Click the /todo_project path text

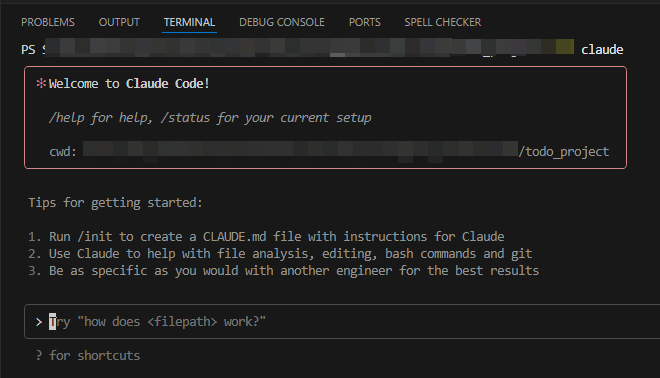pyautogui.click(x=564, y=152)
